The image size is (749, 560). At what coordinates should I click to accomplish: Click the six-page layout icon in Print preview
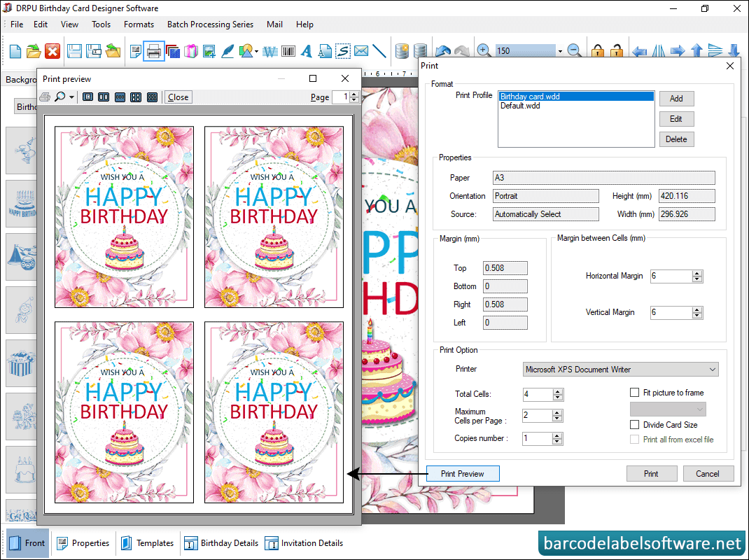(x=153, y=97)
